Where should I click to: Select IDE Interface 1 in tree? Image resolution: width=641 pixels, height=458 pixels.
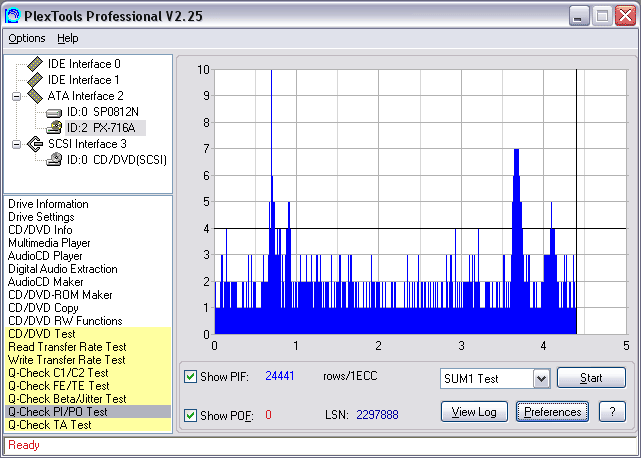[83, 80]
